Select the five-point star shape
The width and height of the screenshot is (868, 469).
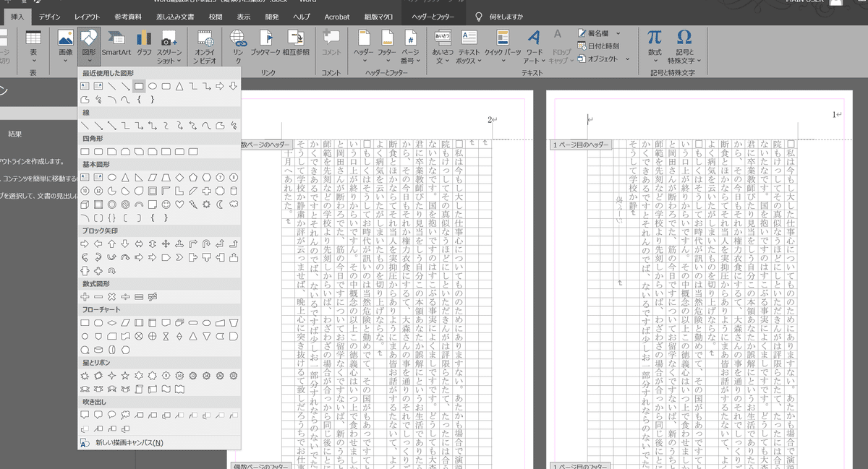point(125,376)
